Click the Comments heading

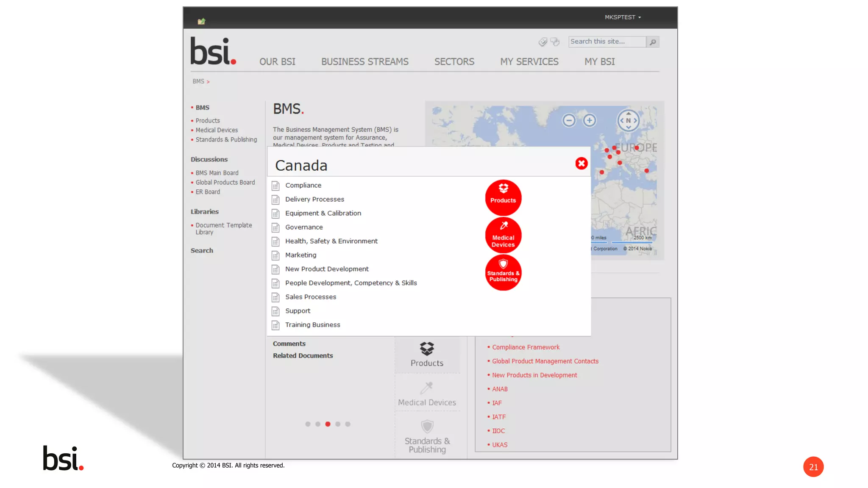click(x=289, y=344)
